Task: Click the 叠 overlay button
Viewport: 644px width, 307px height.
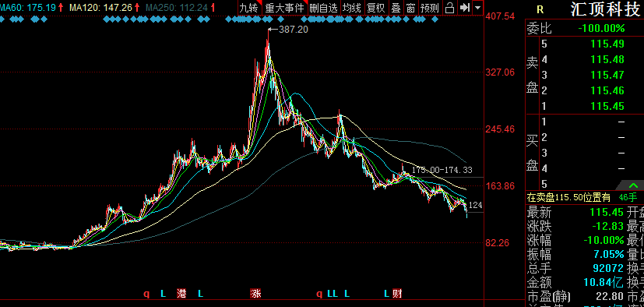Action: pos(396,8)
